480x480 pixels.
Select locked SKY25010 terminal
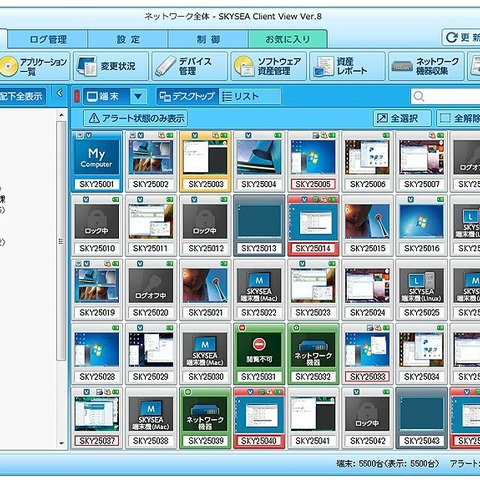(97, 226)
